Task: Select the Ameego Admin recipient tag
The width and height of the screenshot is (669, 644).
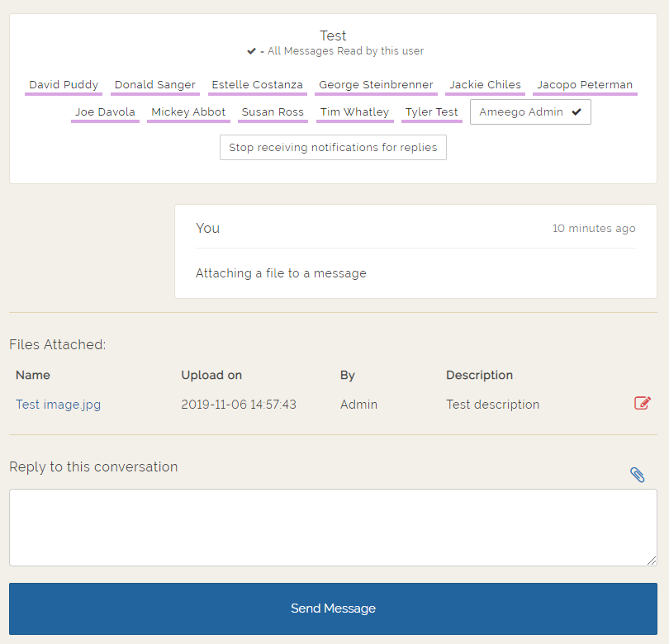Action: (521, 112)
